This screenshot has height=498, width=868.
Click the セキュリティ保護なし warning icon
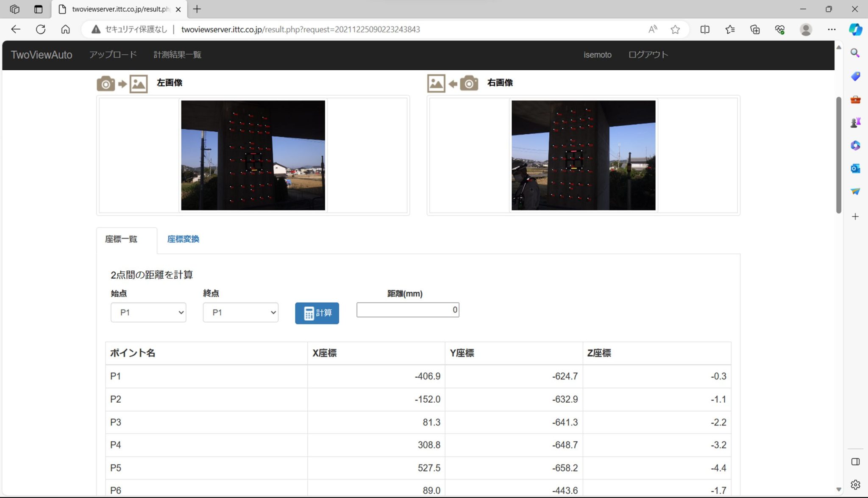coord(95,29)
